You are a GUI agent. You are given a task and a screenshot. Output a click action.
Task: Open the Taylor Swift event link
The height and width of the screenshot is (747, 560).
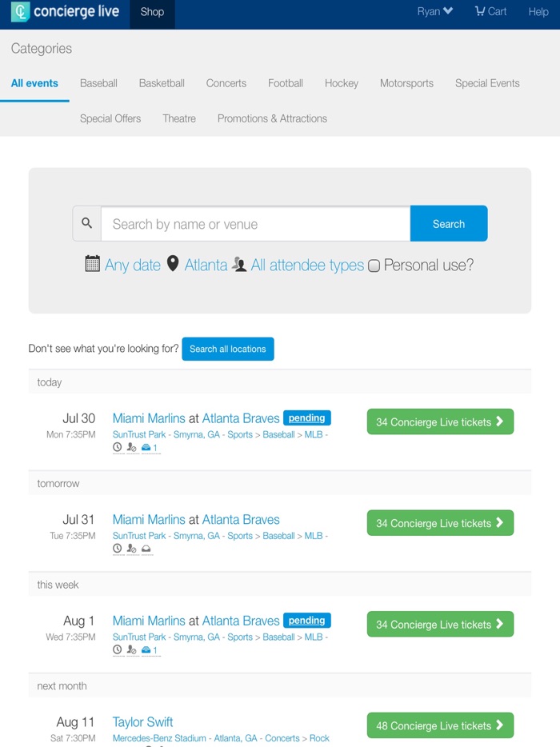click(x=142, y=721)
